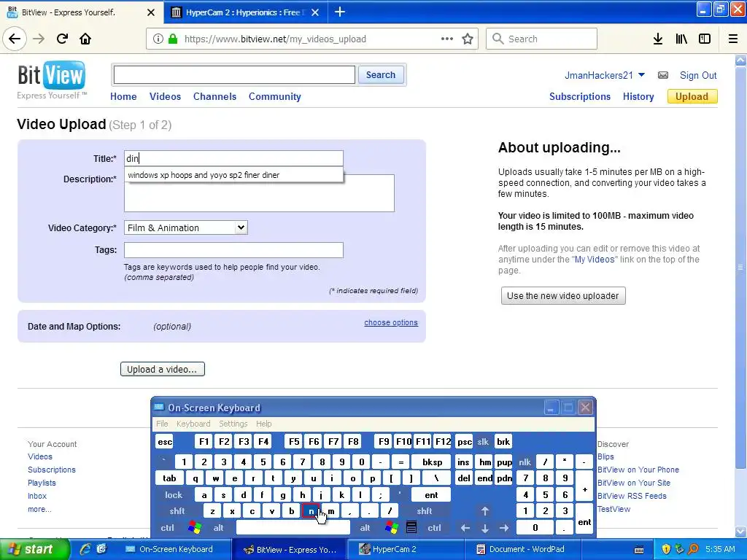Hit the down arrow key on On-Screen Keyboard

485,528
